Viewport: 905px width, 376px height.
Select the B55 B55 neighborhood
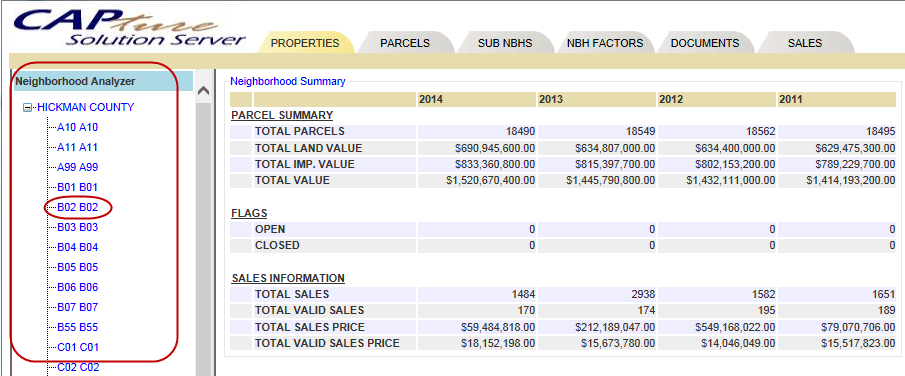(77, 327)
